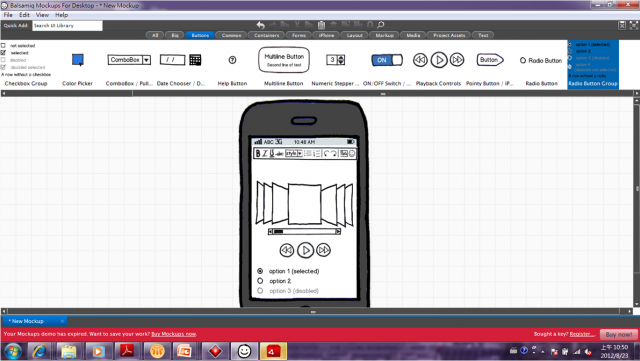Open the Register link
Viewport: 640px width, 361px height.
[581, 334]
